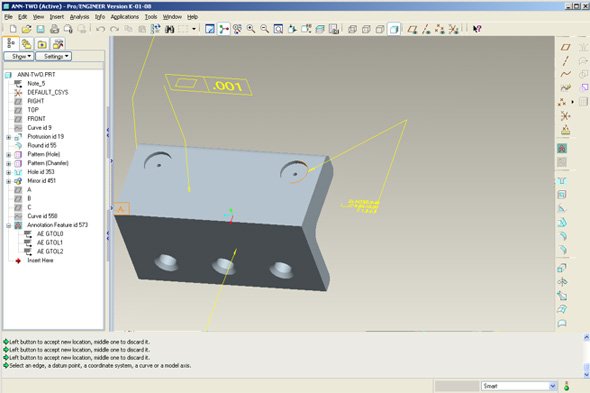This screenshot has height=393, width=590.
Task: Select the Datum Plane tool in right toolbar
Action: click(x=565, y=47)
